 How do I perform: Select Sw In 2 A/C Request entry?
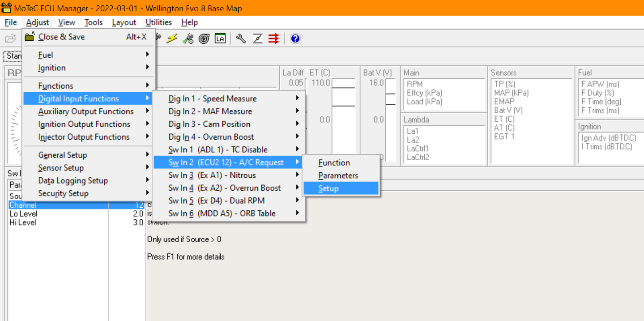tap(229, 163)
